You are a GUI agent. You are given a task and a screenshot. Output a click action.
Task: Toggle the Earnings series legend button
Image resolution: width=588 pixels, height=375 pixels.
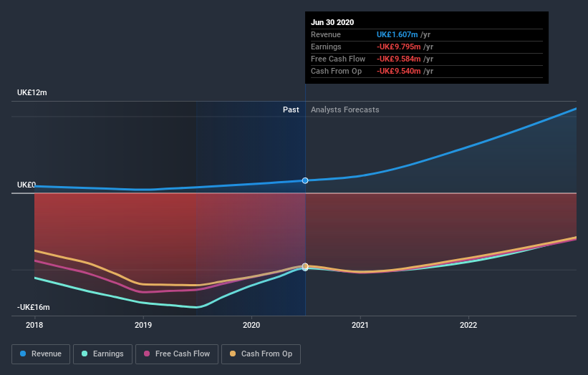coord(102,354)
